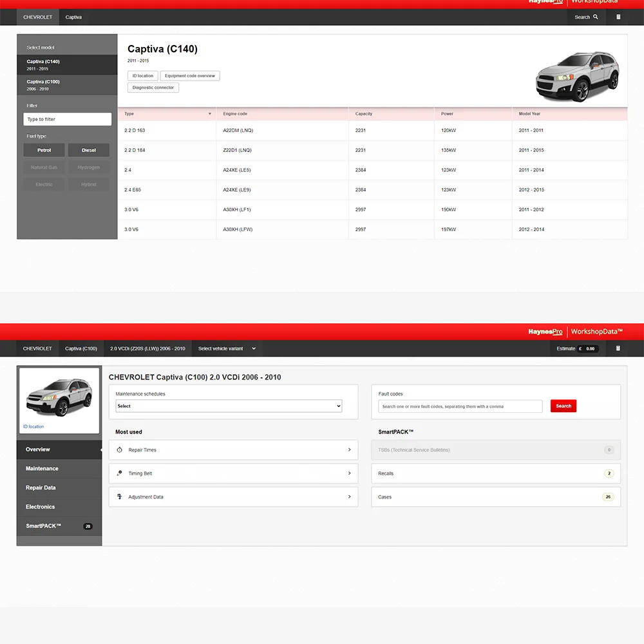Click the Adjustment Data icon
Image resolution: width=644 pixels, height=644 pixels.
click(x=120, y=497)
